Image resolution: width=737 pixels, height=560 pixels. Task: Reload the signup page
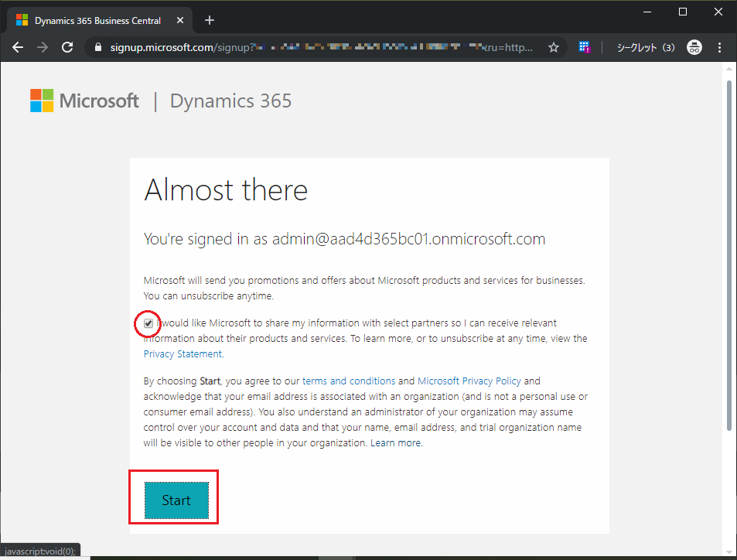pyautogui.click(x=68, y=47)
